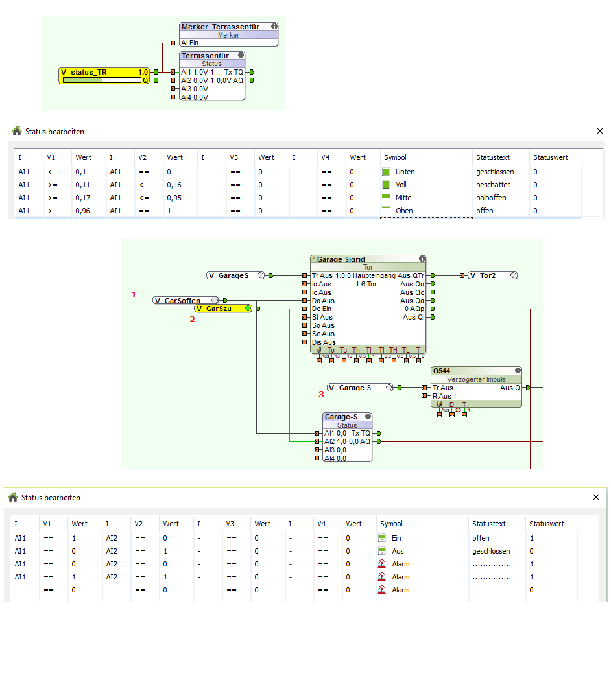Edit value 0,11 in beschattet row
This screenshot has height=700, width=611.
point(82,185)
